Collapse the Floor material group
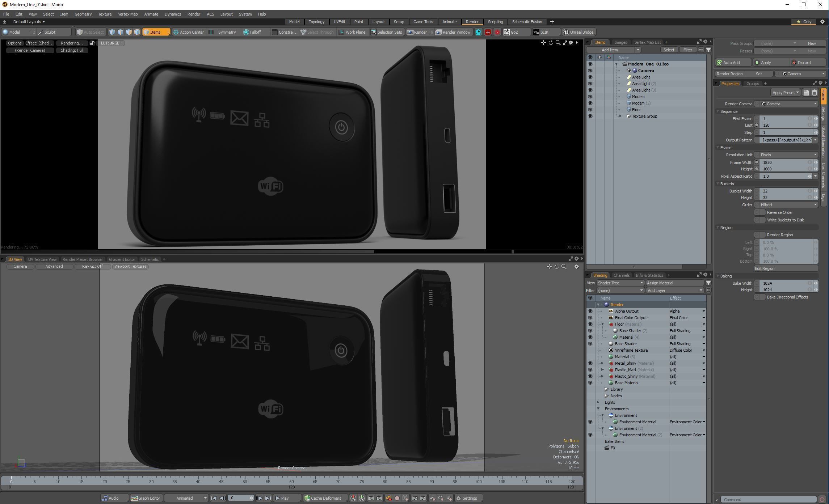This screenshot has height=504, width=829. point(602,324)
